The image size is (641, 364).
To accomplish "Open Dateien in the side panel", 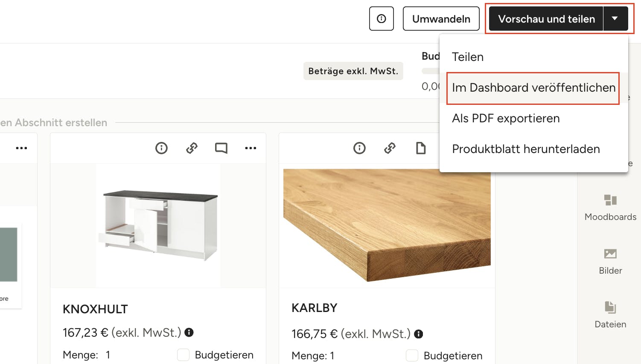I will [610, 315].
